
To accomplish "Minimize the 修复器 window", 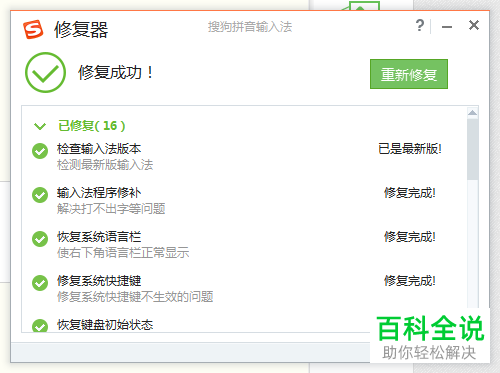I will click(x=447, y=27).
